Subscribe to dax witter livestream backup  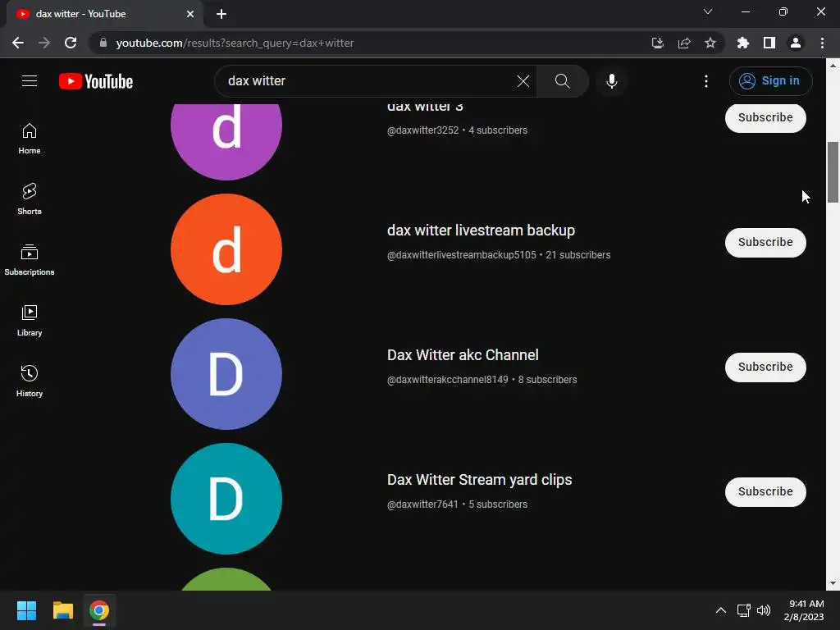click(x=765, y=242)
